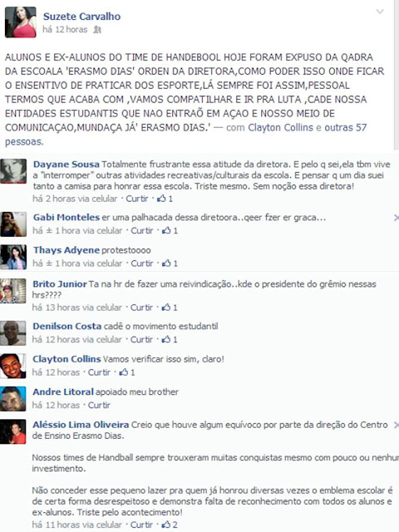Click thumbs-up count on Thays Adyene's comment
The image size is (399, 532).
170,264
